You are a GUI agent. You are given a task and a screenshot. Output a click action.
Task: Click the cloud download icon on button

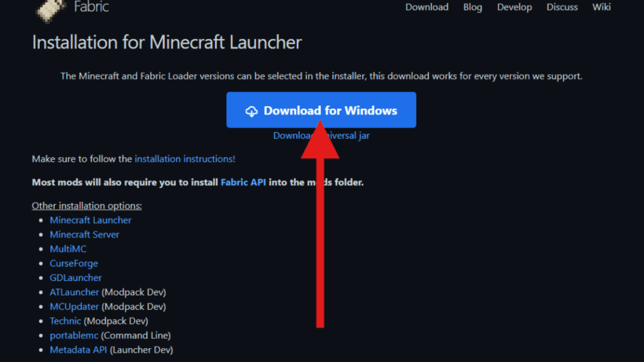click(252, 111)
